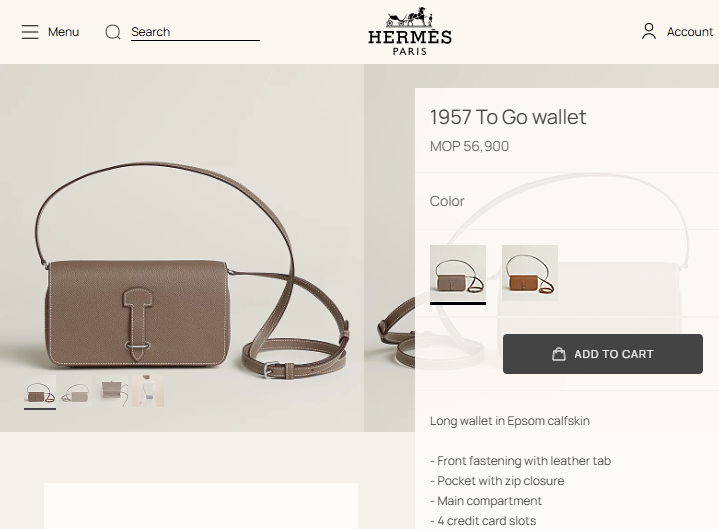Click the 1957 To Go wallet title

coord(508,117)
